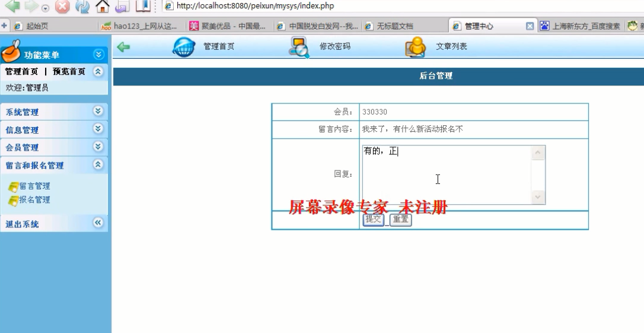
Task: Click the 修改密码 monitor icon
Action: coord(298,47)
